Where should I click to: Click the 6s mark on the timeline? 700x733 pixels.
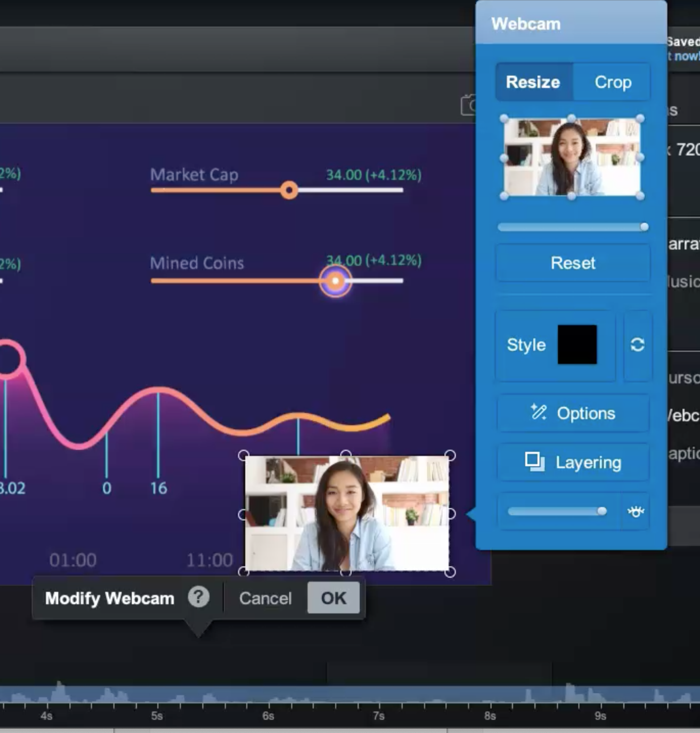(x=268, y=716)
